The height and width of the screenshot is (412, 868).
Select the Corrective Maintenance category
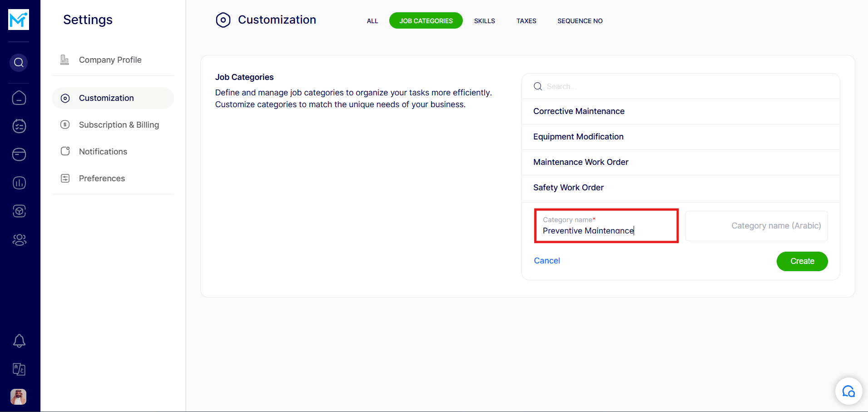(579, 111)
